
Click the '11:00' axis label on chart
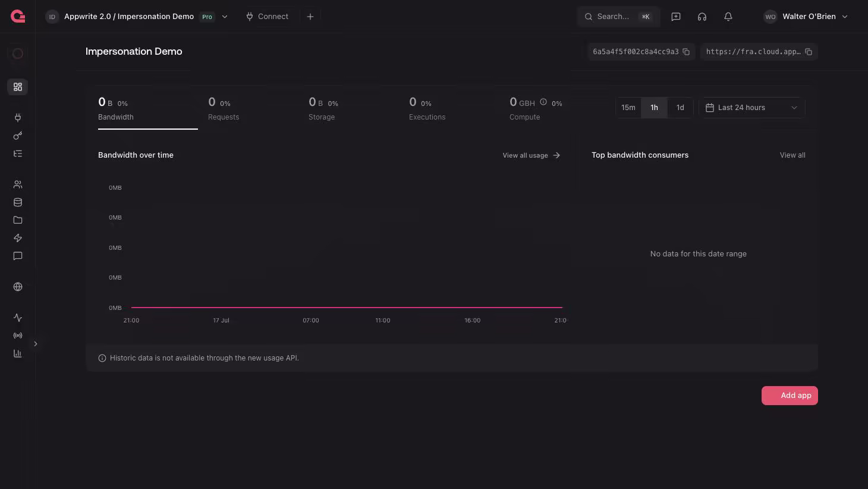(x=383, y=321)
